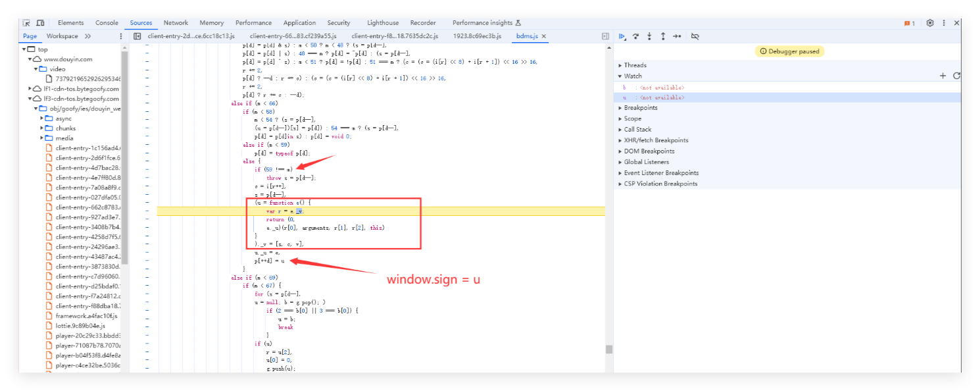Step into next function call
980x391 pixels.
(x=649, y=36)
